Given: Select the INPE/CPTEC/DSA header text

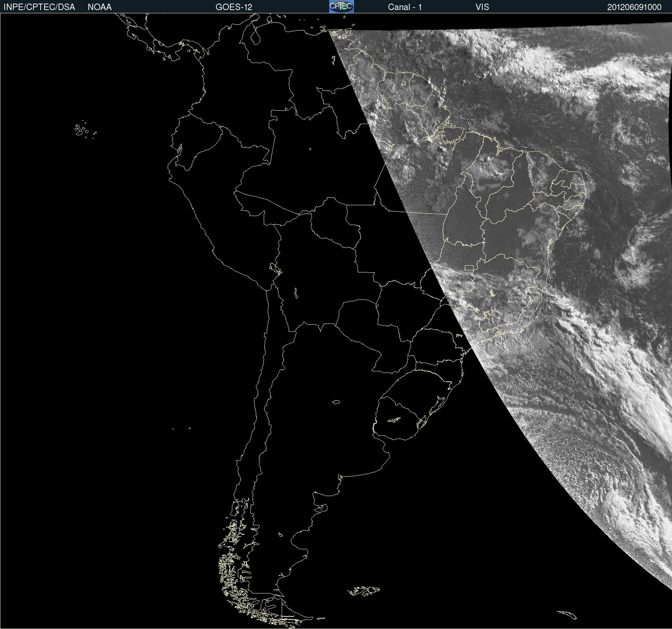Looking at the screenshot, I should pyautogui.click(x=39, y=7).
